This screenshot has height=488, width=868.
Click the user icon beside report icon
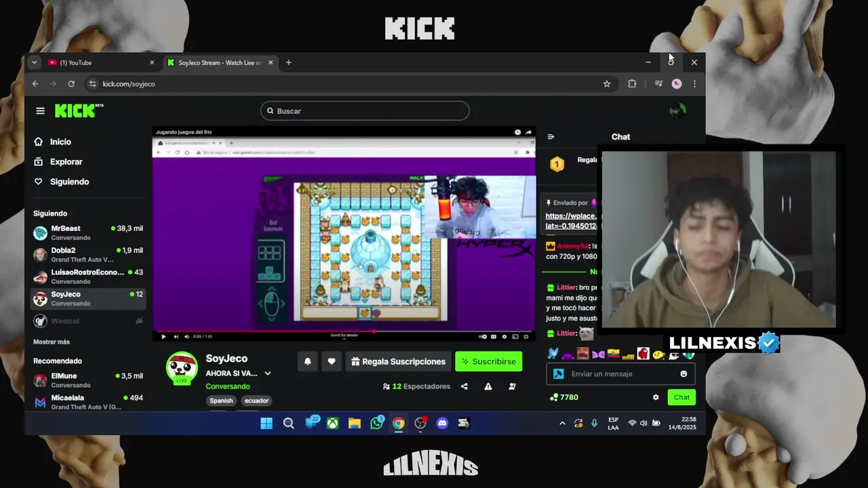pyautogui.click(x=512, y=386)
